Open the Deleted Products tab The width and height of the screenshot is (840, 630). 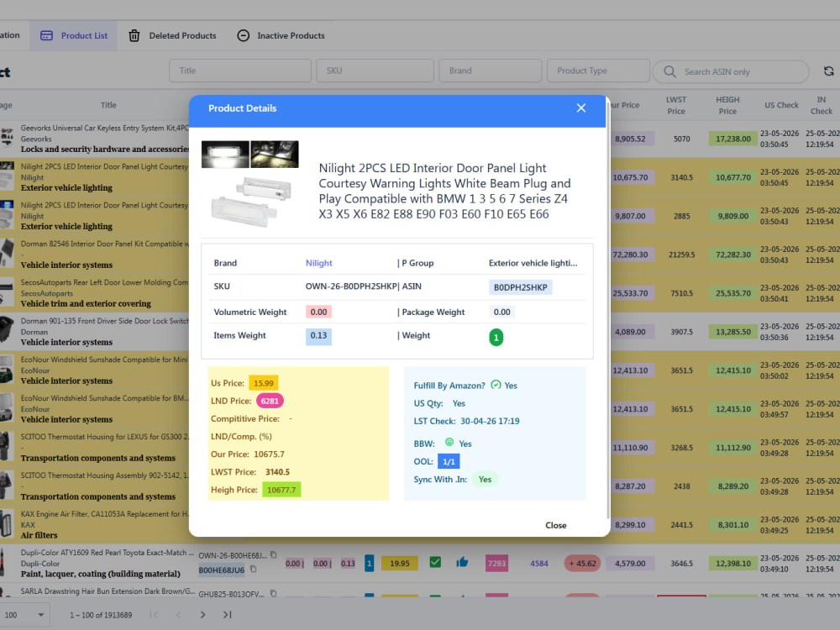pos(172,35)
